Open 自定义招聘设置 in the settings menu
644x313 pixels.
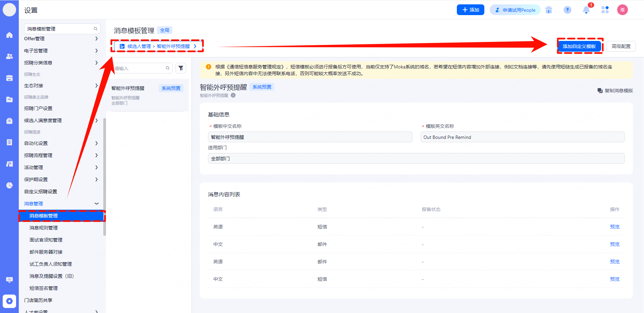click(41, 192)
